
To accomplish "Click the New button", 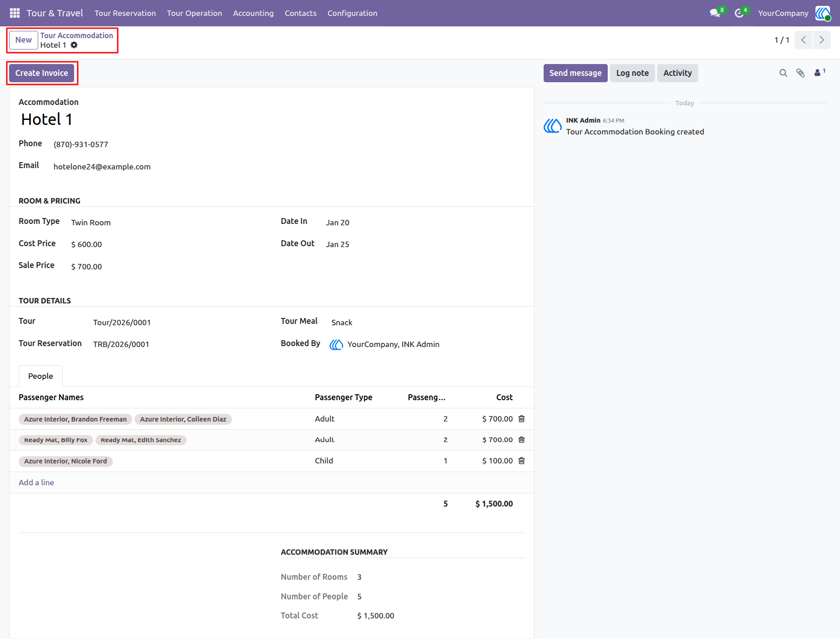I will pos(24,40).
